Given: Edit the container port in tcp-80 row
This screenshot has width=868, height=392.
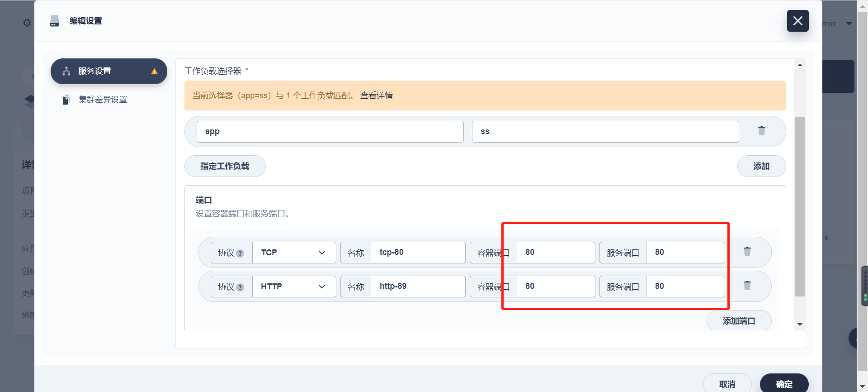Looking at the screenshot, I should pos(556,253).
